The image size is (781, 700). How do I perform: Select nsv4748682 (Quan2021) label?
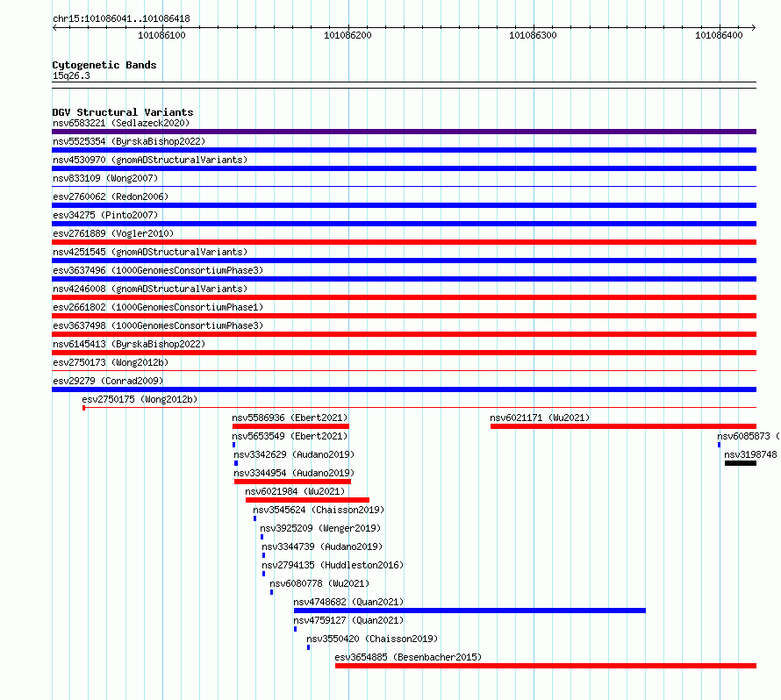click(348, 602)
